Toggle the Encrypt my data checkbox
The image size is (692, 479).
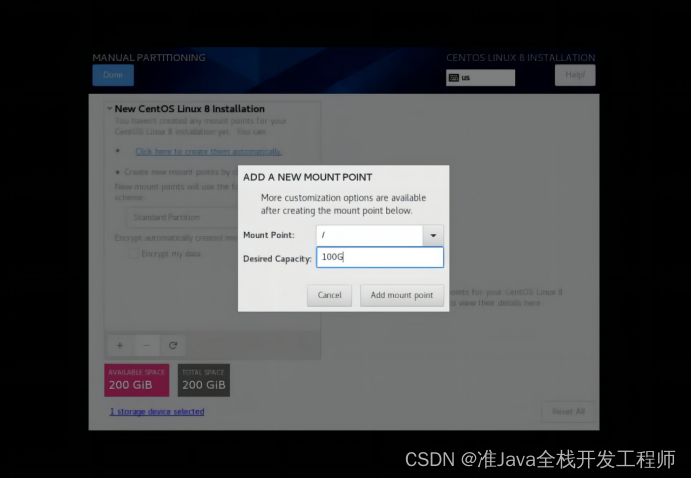[x=134, y=254]
